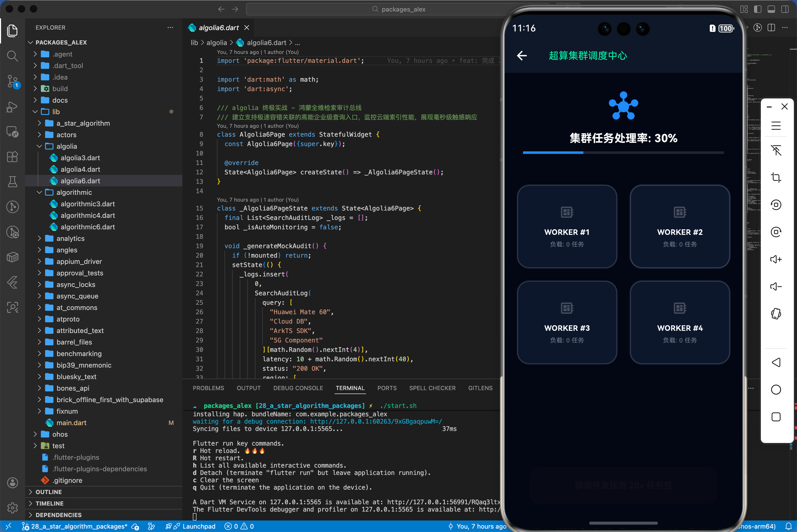Open the Manage gear icon

point(13,508)
